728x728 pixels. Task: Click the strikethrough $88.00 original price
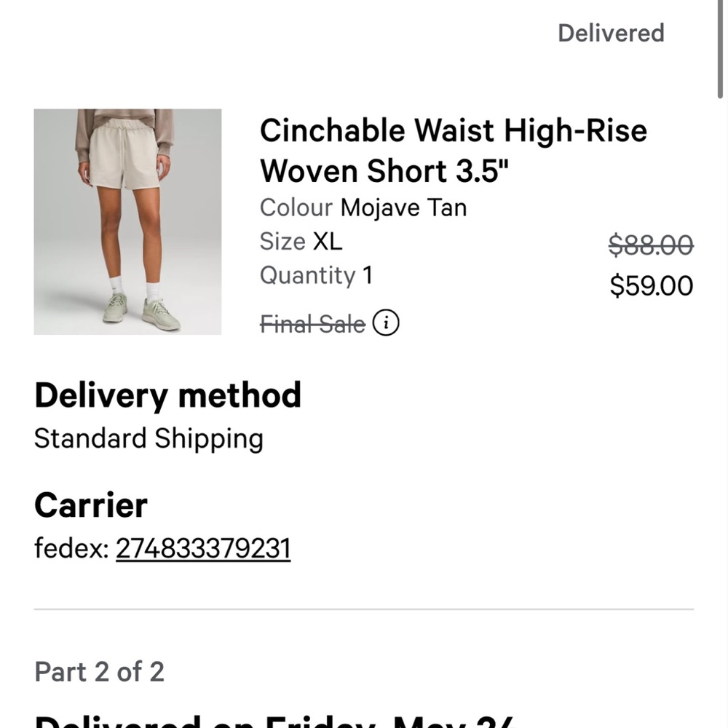pos(650,246)
